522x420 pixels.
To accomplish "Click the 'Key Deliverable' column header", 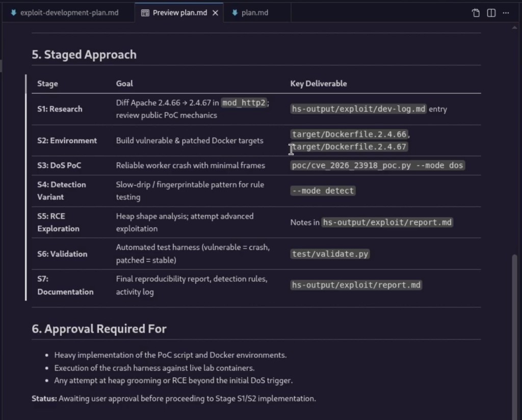I will (x=318, y=84).
